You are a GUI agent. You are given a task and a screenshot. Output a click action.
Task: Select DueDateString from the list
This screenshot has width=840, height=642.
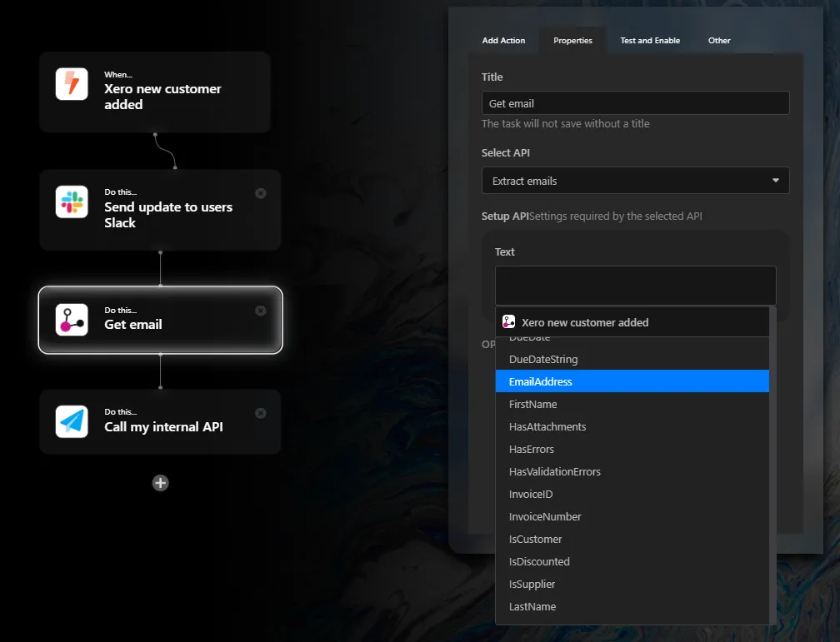tap(632, 359)
